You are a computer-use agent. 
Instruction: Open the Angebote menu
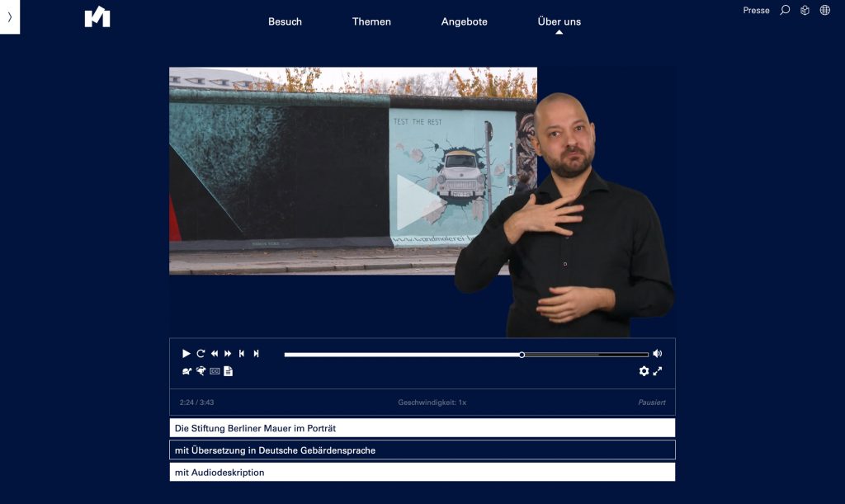pos(464,21)
